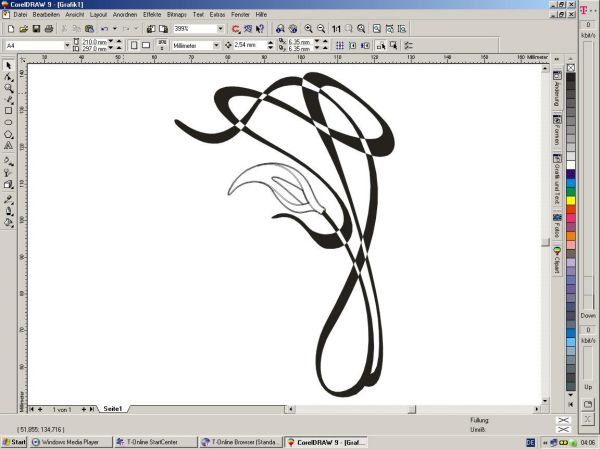Image resolution: width=600 pixels, height=450 pixels.
Task: Open the A4 paper size dropdown
Action: coord(69,45)
